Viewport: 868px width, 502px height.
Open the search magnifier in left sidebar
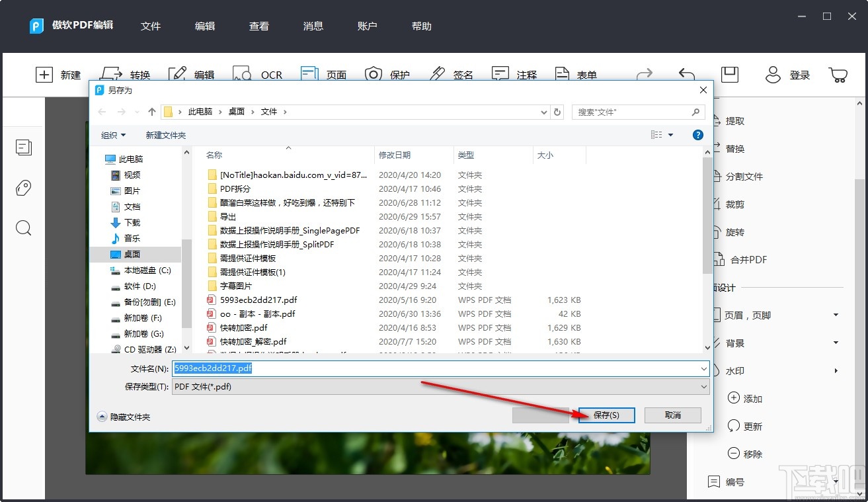[x=24, y=229]
